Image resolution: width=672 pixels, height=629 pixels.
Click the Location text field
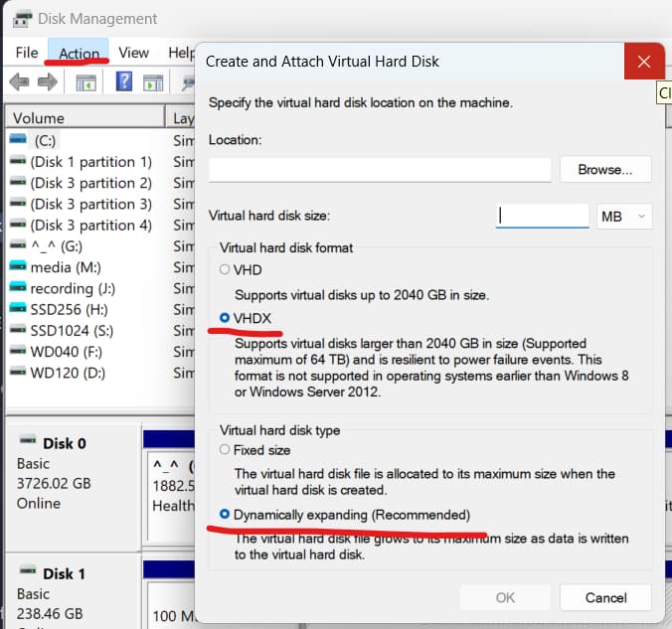point(379,170)
